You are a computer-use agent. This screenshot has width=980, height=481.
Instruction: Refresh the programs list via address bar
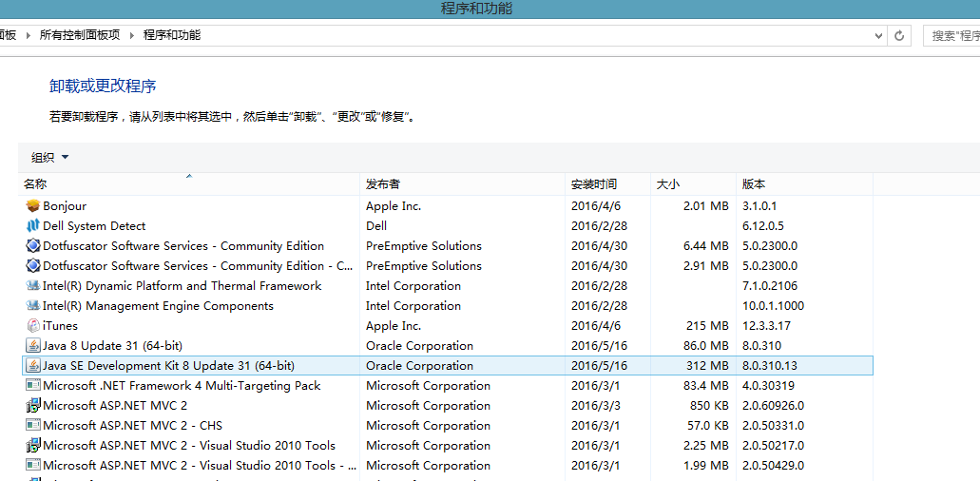coord(899,35)
